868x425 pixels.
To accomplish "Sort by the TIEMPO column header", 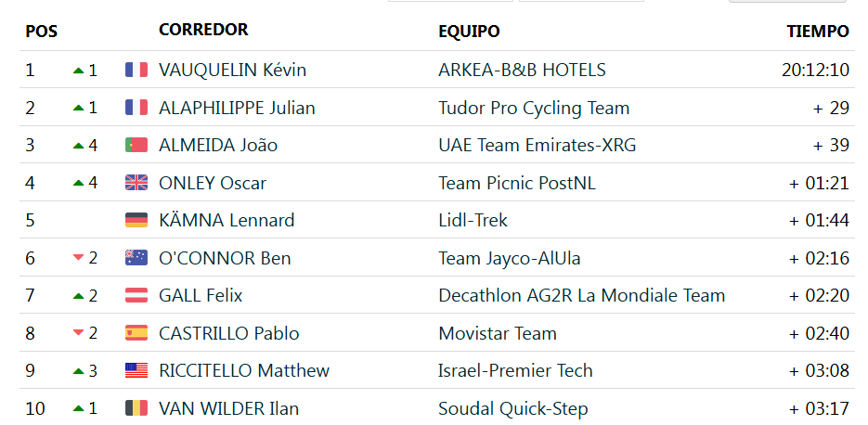I will (818, 31).
